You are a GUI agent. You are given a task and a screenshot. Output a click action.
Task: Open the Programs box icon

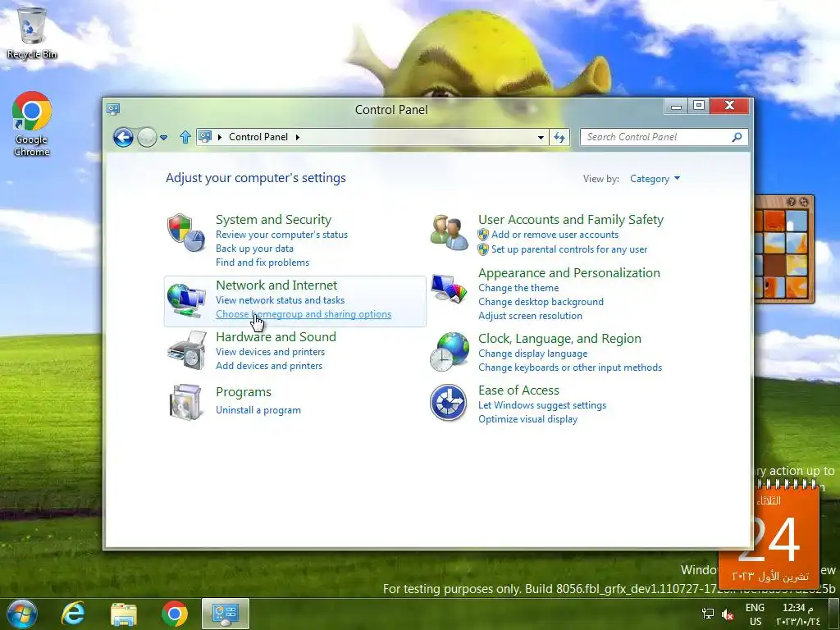click(185, 402)
